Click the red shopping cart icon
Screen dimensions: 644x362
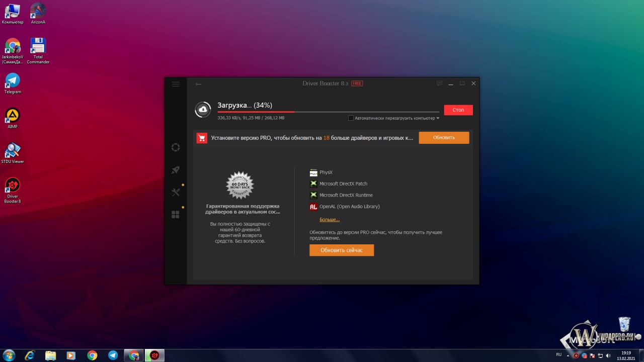click(x=202, y=138)
